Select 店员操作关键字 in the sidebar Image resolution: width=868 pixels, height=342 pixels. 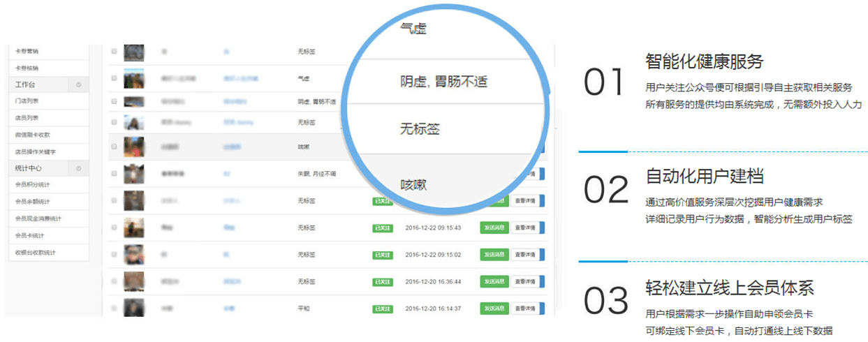35,151
